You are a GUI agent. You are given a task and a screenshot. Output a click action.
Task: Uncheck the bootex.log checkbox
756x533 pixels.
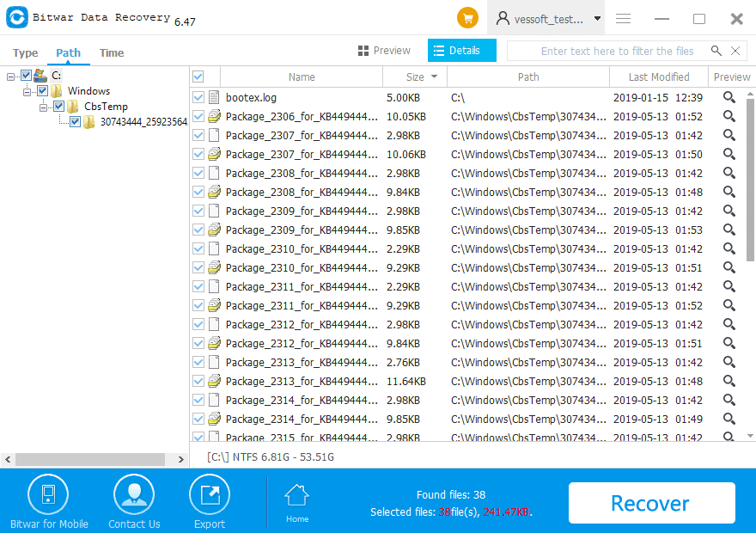pos(198,97)
